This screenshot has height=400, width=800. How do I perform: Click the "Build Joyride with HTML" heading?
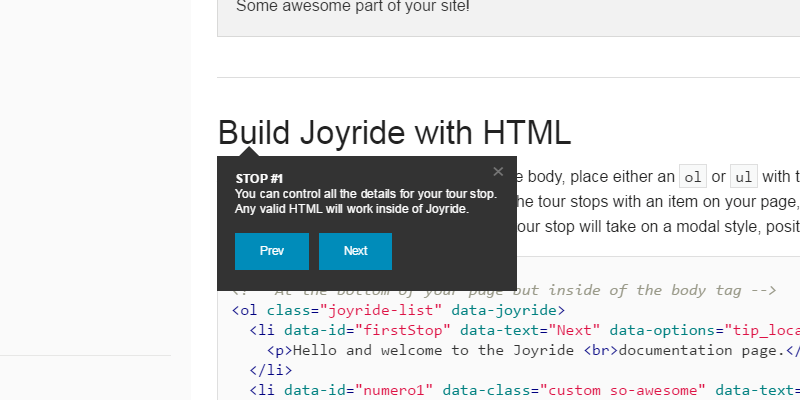(x=394, y=132)
